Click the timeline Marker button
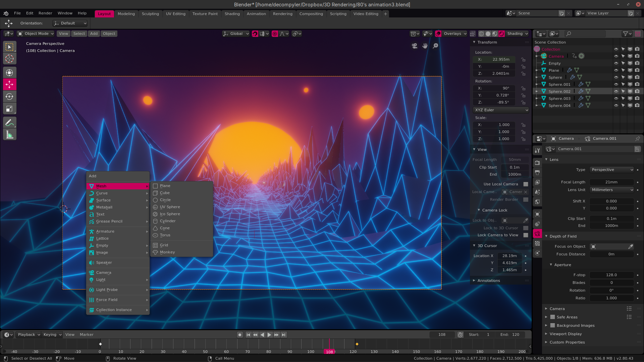Viewport: 644px width, 362px height. 87,335
